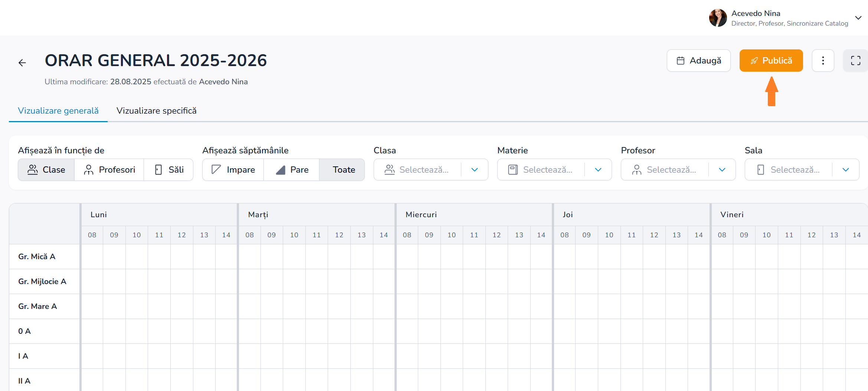Image resolution: width=868 pixels, height=391 pixels.
Task: Expand the account menu chevron
Action: click(858, 18)
